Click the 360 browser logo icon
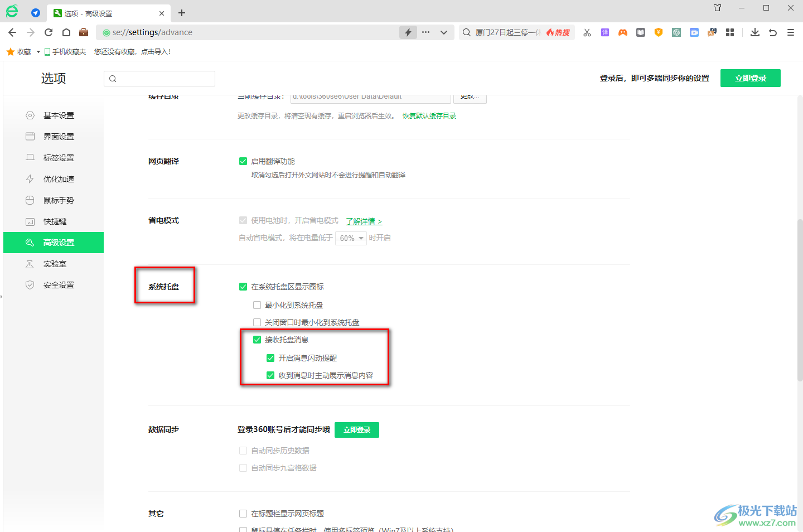 click(x=12, y=11)
